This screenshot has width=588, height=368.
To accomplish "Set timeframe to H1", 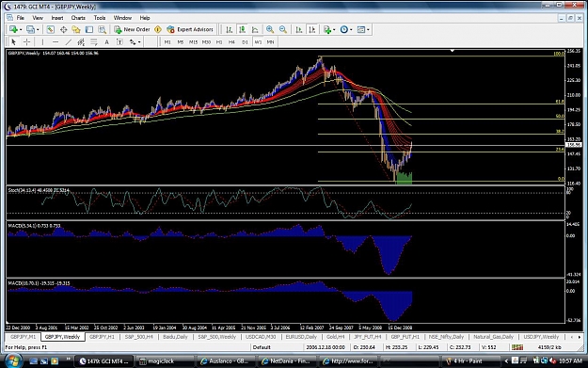I will click(x=219, y=42).
